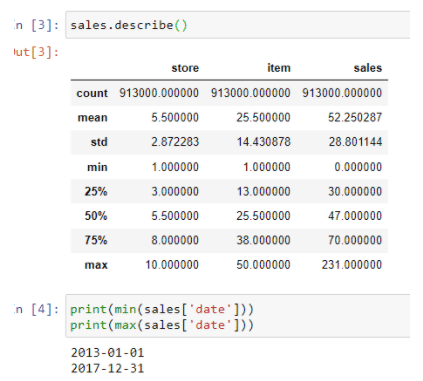Screen dimensions: 423x381
Task: Click the store std value 2.872283
Action: click(175, 142)
